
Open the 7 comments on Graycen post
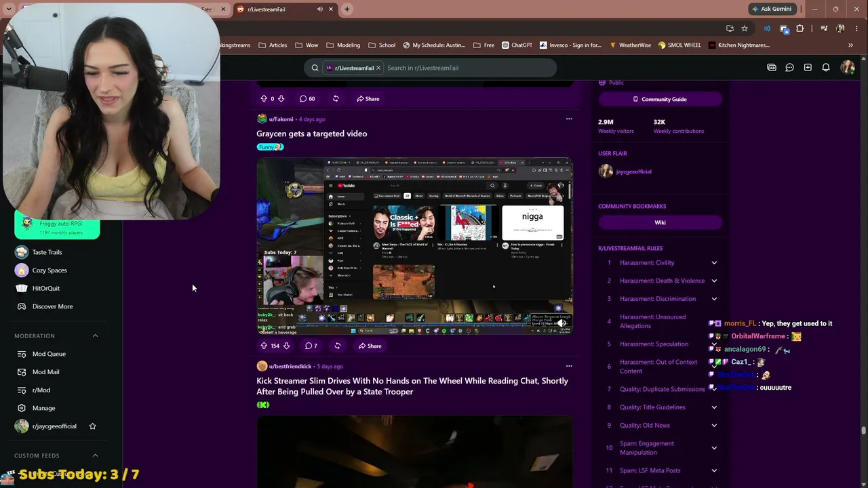311,346
